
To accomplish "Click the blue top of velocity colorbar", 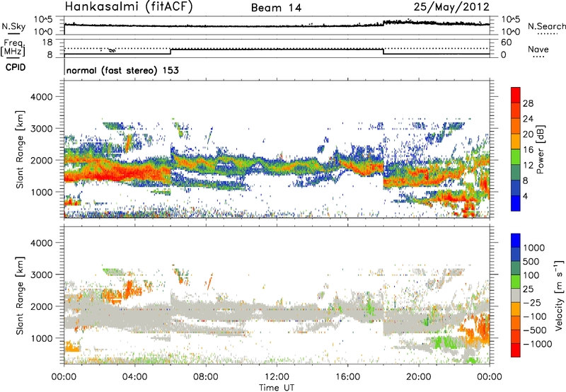I will click(x=516, y=241).
